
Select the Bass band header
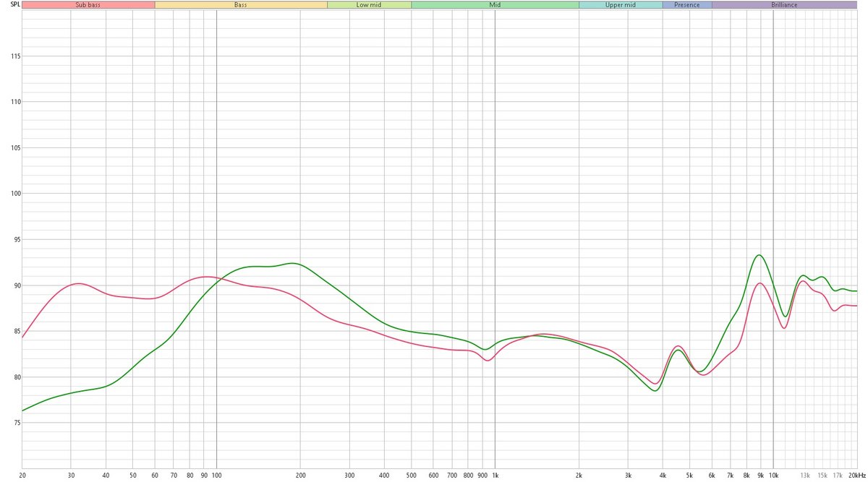point(241,4)
